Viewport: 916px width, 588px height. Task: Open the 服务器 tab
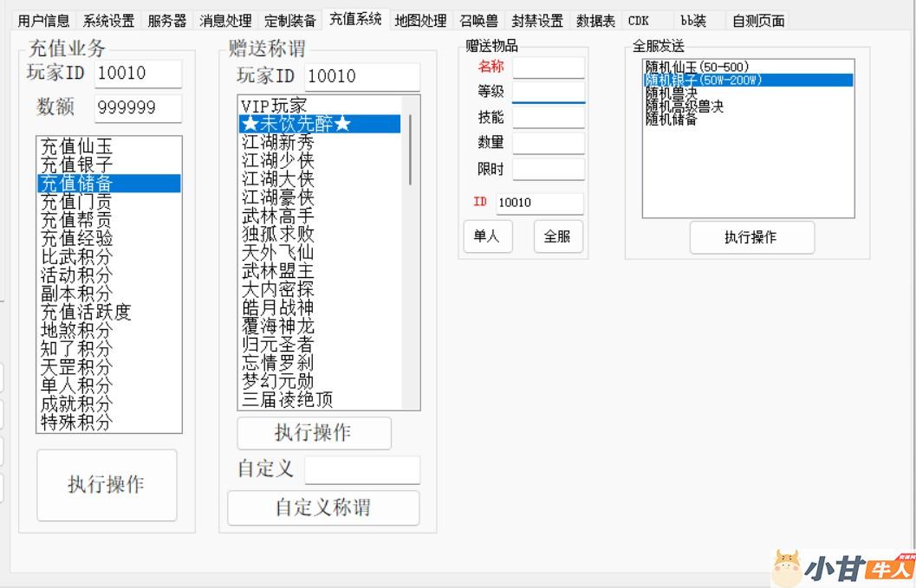pos(166,21)
